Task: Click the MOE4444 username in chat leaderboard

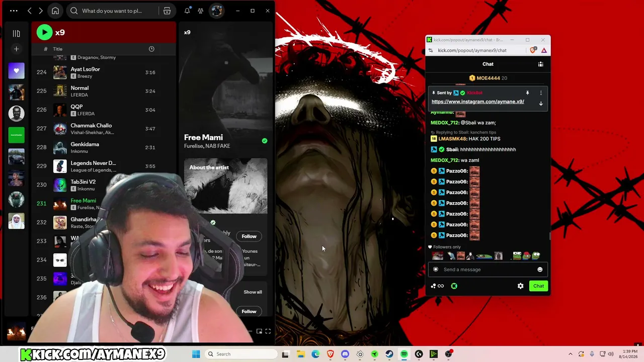Action: 488,78
